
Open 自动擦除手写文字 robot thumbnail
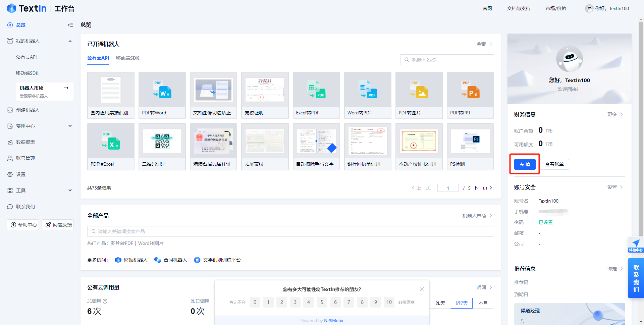coord(316,141)
